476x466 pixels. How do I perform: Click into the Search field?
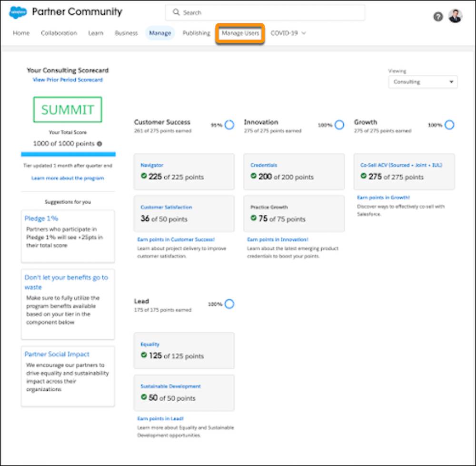(x=265, y=12)
